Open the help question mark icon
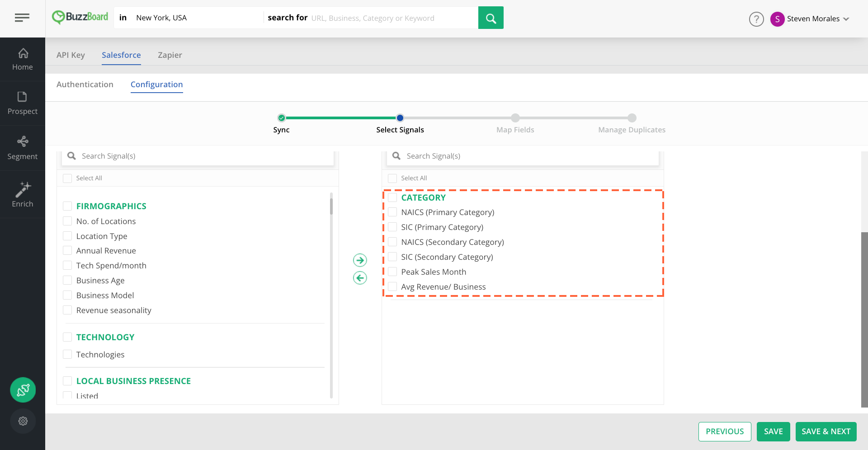This screenshot has width=868, height=450. [756, 19]
